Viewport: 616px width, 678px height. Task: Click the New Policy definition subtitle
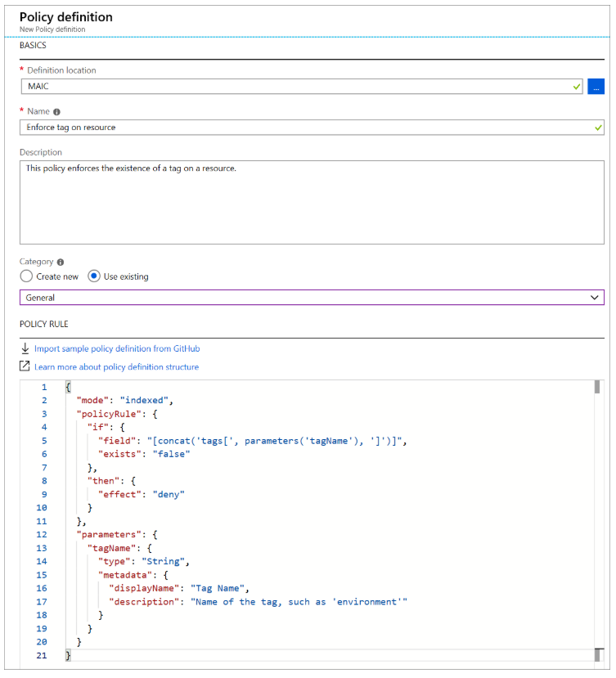point(52,29)
